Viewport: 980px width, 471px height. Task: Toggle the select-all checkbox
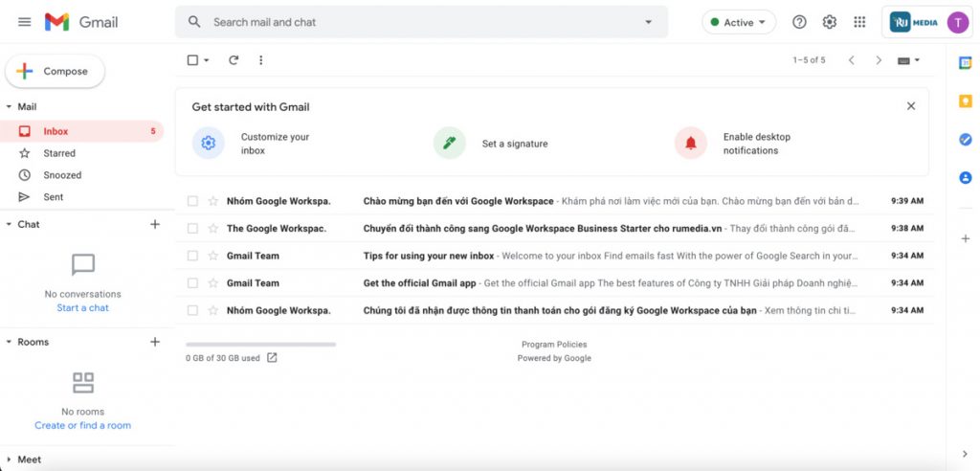tap(192, 60)
